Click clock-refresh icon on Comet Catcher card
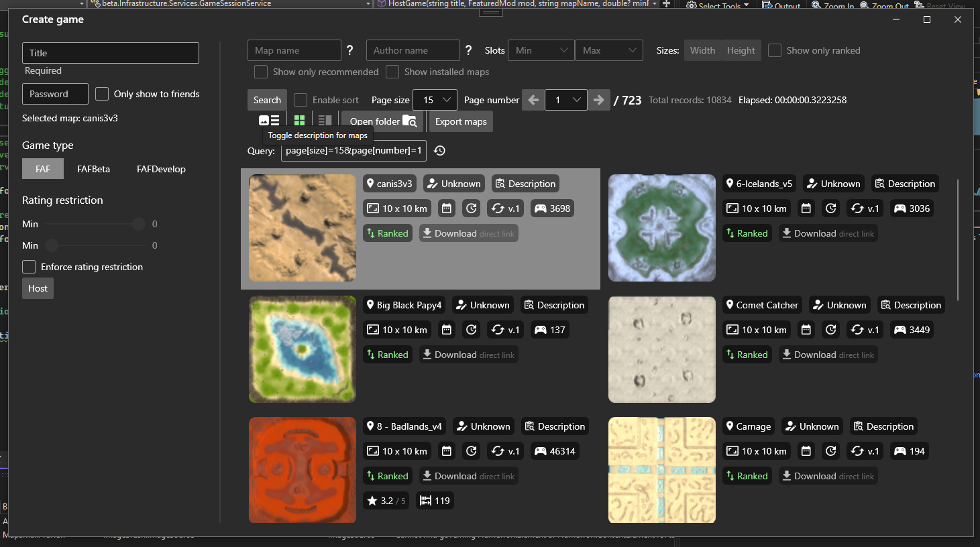The height and width of the screenshot is (547, 980). [831, 330]
